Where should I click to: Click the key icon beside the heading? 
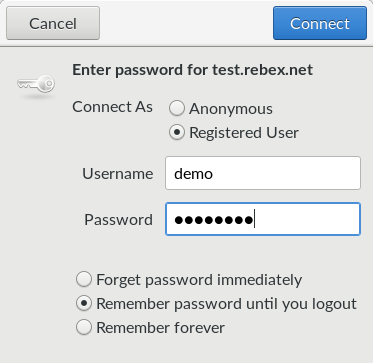(x=36, y=84)
